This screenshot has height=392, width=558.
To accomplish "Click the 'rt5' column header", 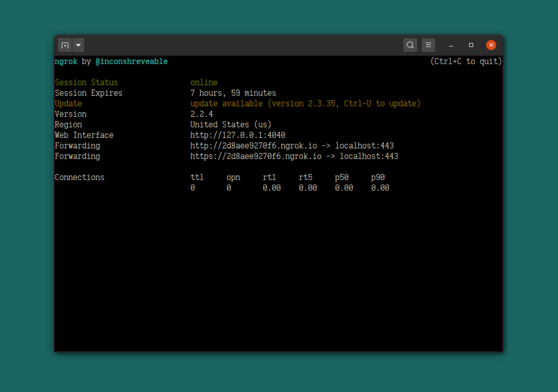I will (x=306, y=177).
